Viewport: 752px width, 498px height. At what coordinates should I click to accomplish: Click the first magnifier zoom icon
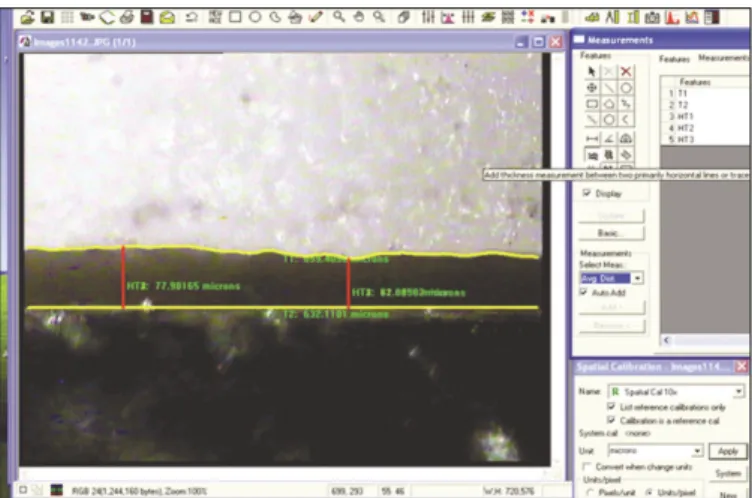(339, 17)
